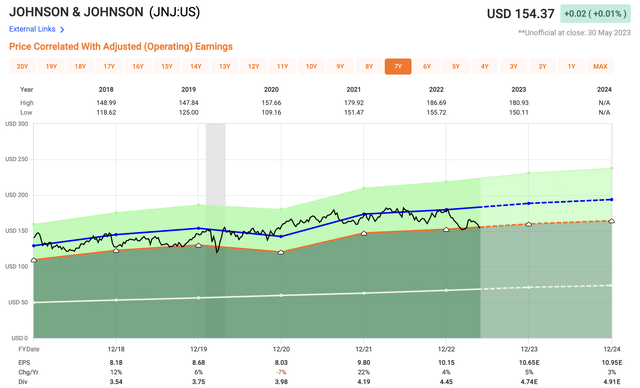This screenshot has height=388, width=640.
Task: Select the 2Y time range tab
Action: tap(542, 67)
